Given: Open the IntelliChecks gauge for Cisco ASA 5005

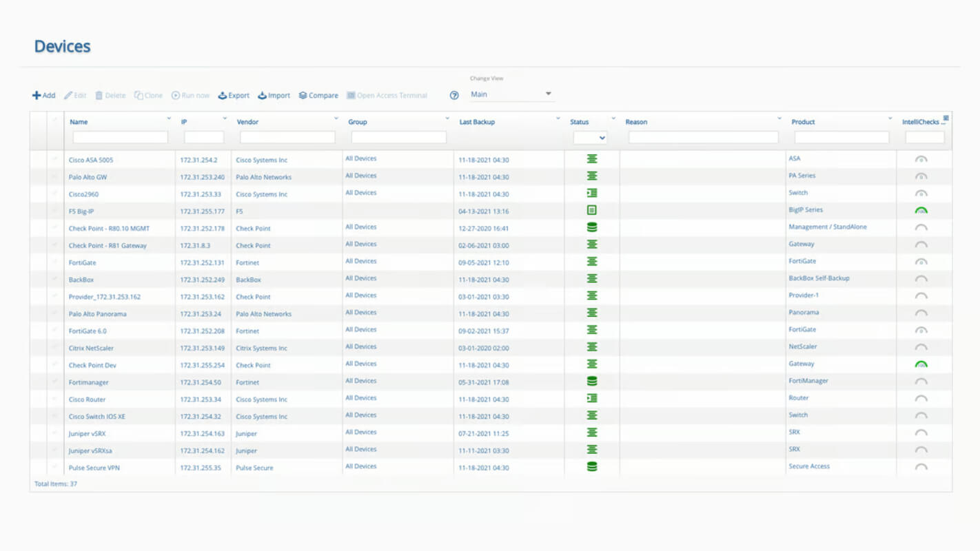Looking at the screenshot, I should point(921,160).
